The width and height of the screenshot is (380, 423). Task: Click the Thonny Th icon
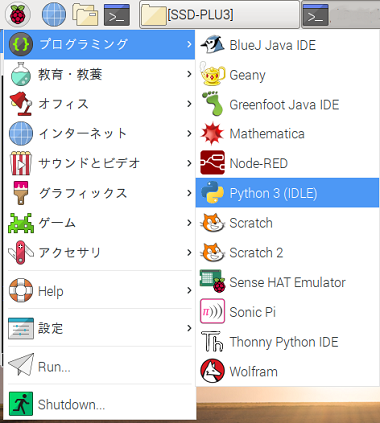pos(212,342)
